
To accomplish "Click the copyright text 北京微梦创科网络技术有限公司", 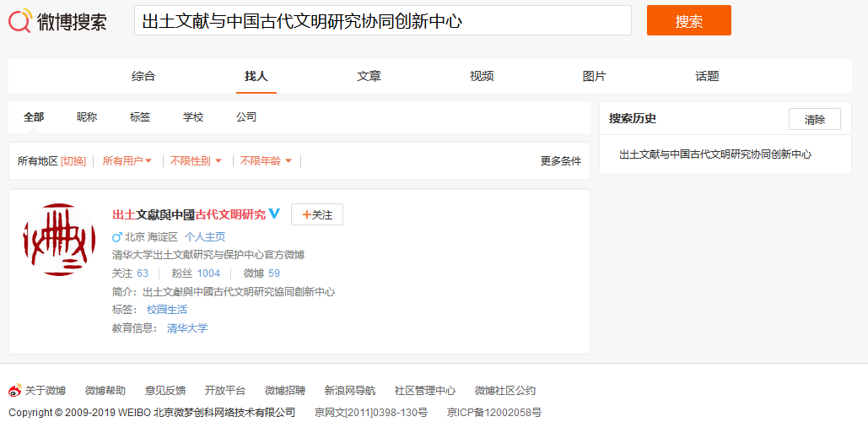I will [224, 413].
